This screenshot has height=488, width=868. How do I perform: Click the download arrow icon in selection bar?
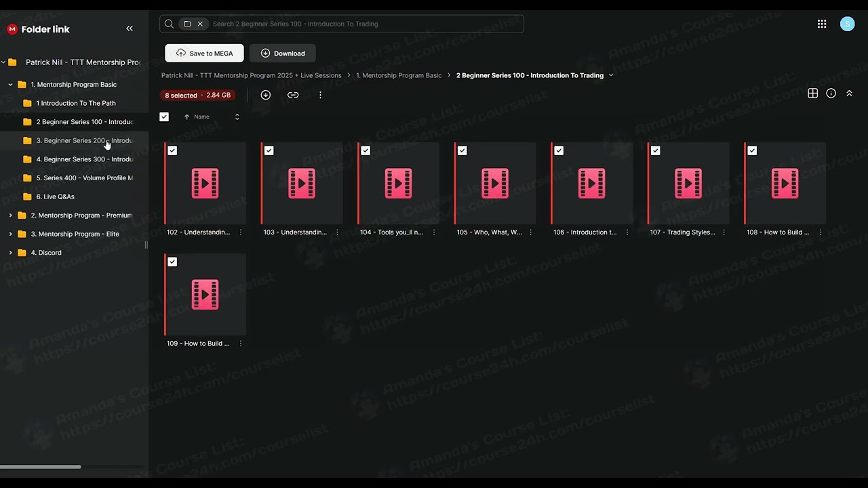[266, 95]
